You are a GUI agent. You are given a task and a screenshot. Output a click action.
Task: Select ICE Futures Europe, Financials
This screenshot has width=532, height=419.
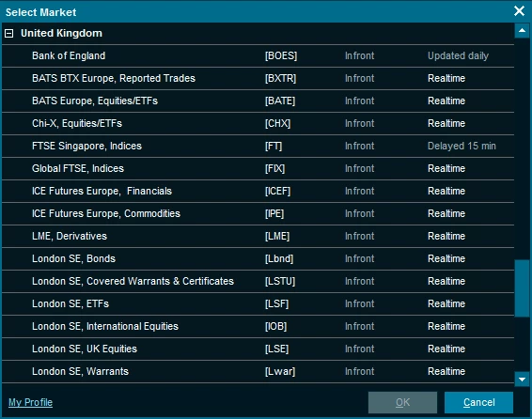click(258, 192)
